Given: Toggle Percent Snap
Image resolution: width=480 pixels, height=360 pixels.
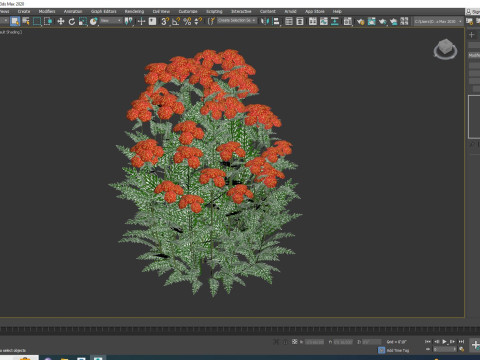Looking at the screenshot, I should pyautogui.click(x=187, y=21).
